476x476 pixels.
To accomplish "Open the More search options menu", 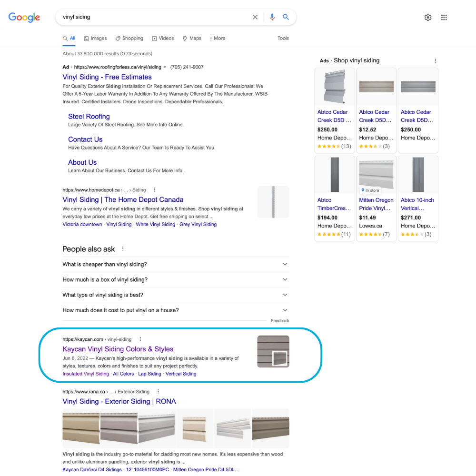I will 218,38.
